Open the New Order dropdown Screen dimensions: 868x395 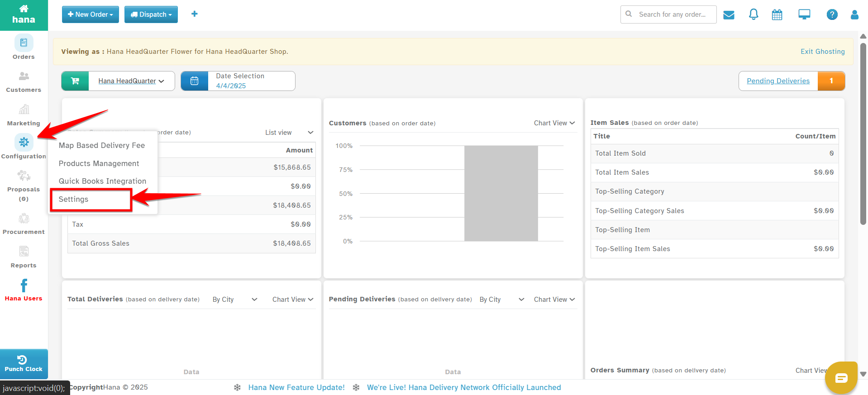pyautogui.click(x=91, y=14)
